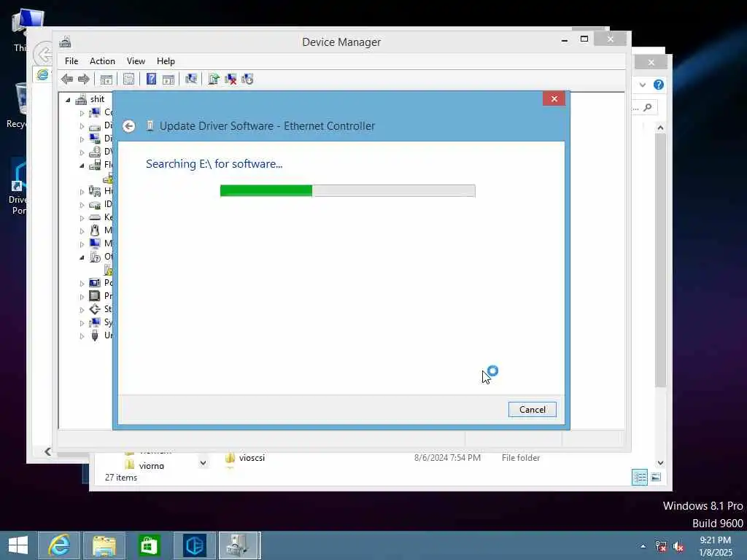Viewport: 747px width, 560px height.
Task: Expand the Universal Serial Bus category arrow
Action: [x=82, y=336]
